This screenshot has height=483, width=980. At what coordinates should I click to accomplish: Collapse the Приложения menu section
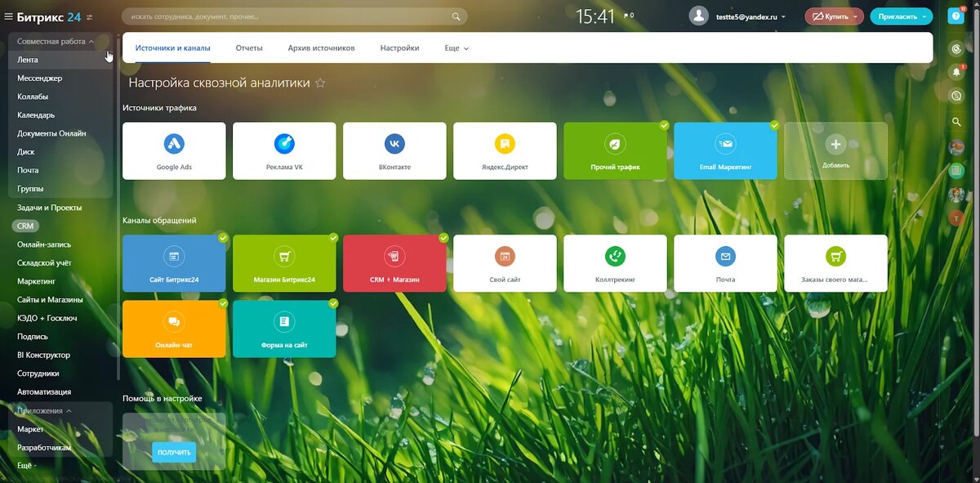click(44, 411)
